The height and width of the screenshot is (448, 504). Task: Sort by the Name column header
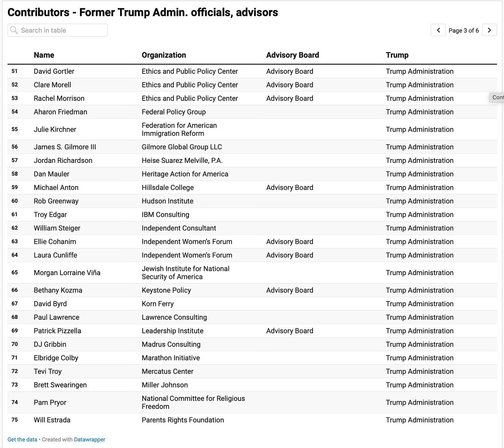pyautogui.click(x=44, y=55)
